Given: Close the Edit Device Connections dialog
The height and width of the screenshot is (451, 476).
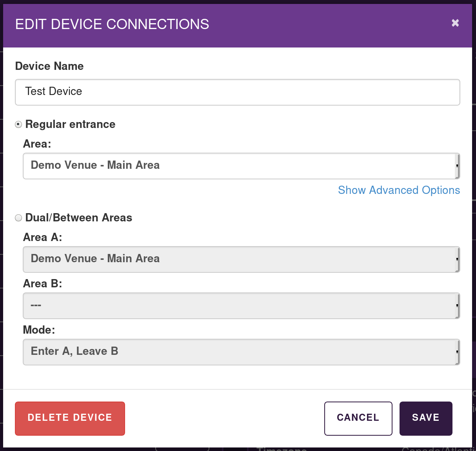Looking at the screenshot, I should tap(455, 23).
